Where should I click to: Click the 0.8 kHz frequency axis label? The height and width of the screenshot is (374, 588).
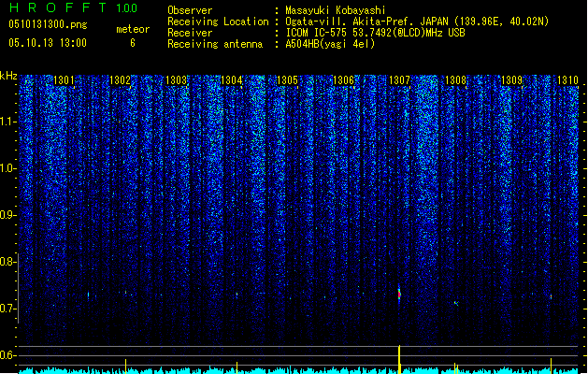[8, 262]
